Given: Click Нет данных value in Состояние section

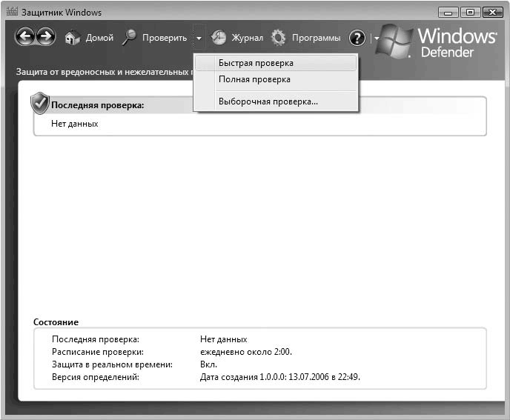Looking at the screenshot, I should 223,339.
